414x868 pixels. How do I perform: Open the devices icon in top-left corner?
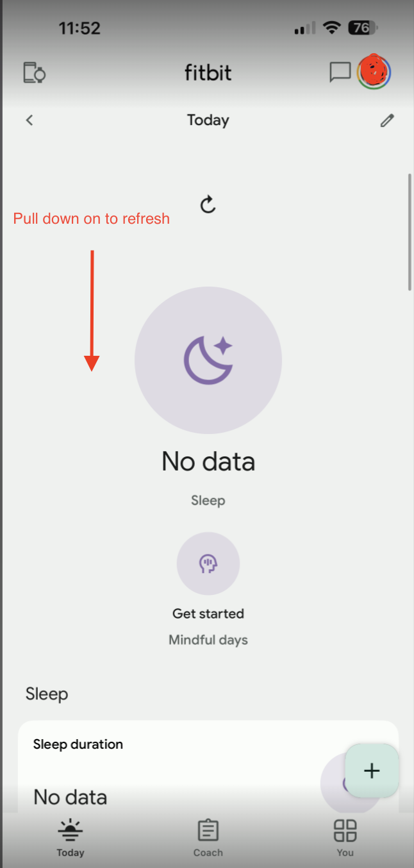(35, 72)
